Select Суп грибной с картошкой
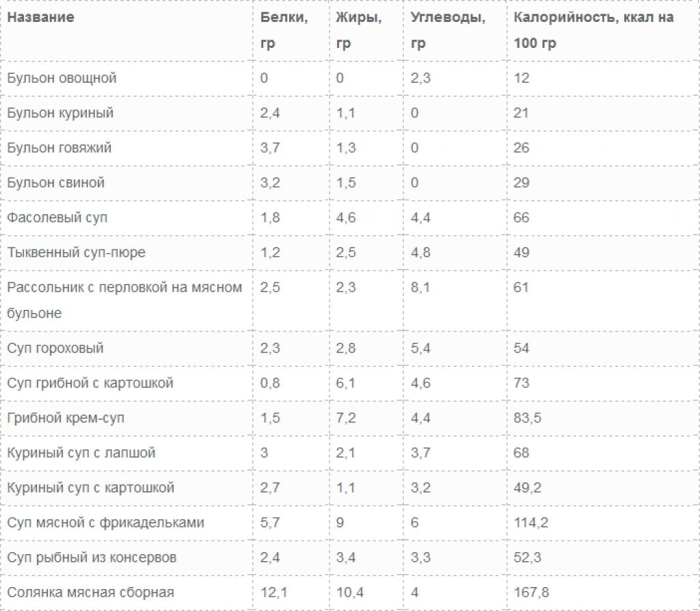 [90, 383]
